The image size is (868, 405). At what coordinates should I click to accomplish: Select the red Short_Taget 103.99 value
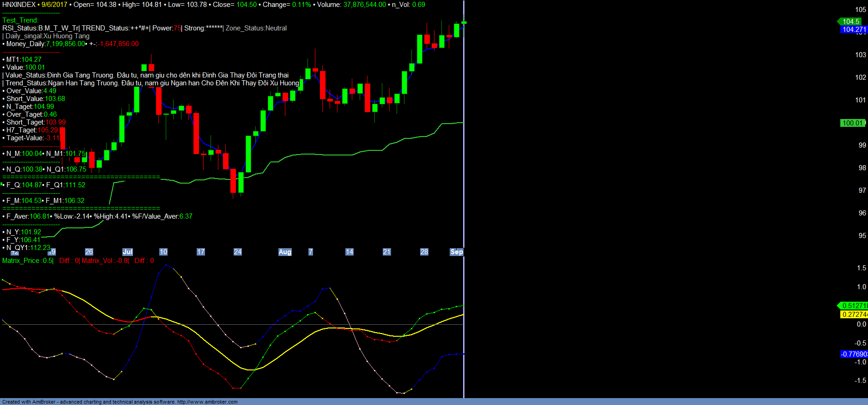tap(55, 122)
